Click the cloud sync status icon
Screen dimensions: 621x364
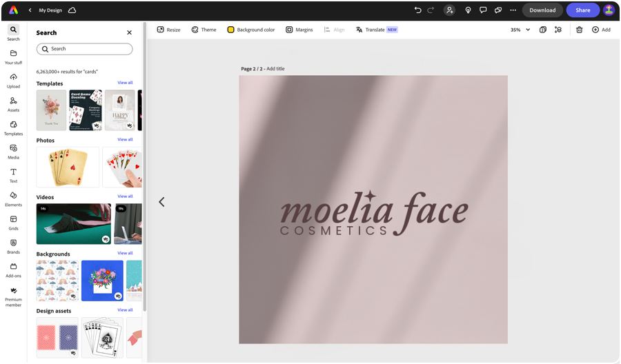pyautogui.click(x=72, y=10)
